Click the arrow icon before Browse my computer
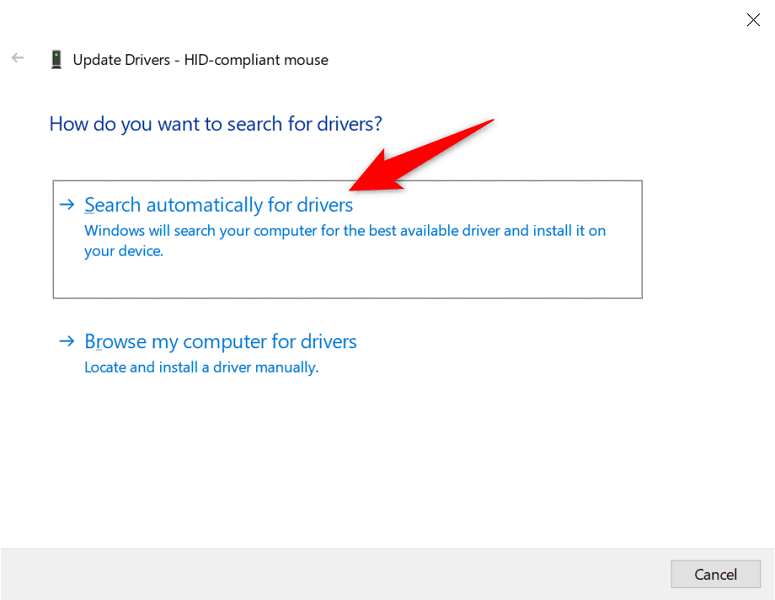775x600 pixels. 67,341
